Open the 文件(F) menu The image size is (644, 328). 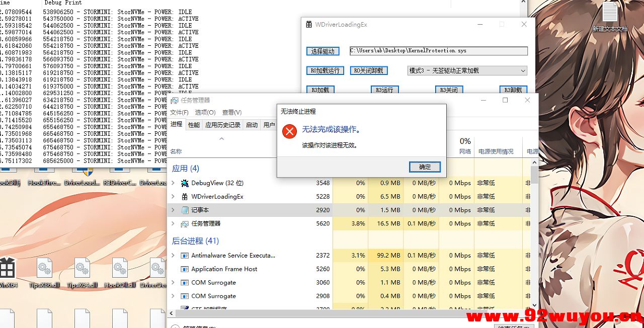[x=179, y=112]
